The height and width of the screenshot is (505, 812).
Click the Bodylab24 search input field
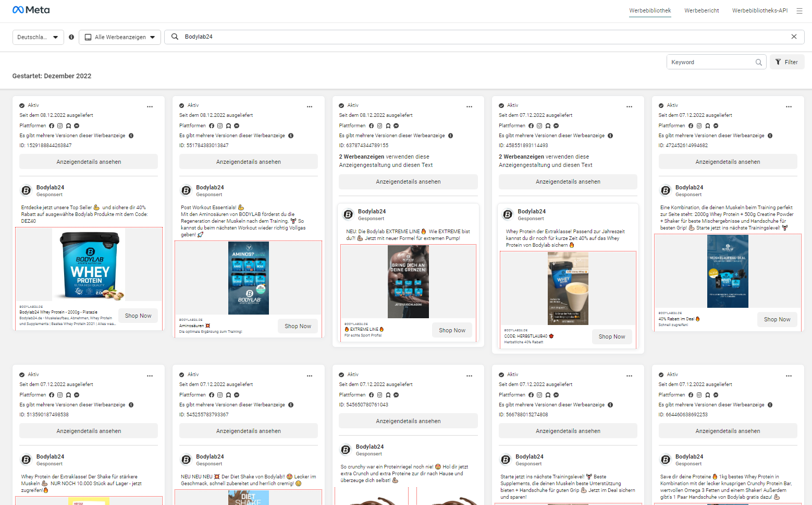(x=484, y=37)
